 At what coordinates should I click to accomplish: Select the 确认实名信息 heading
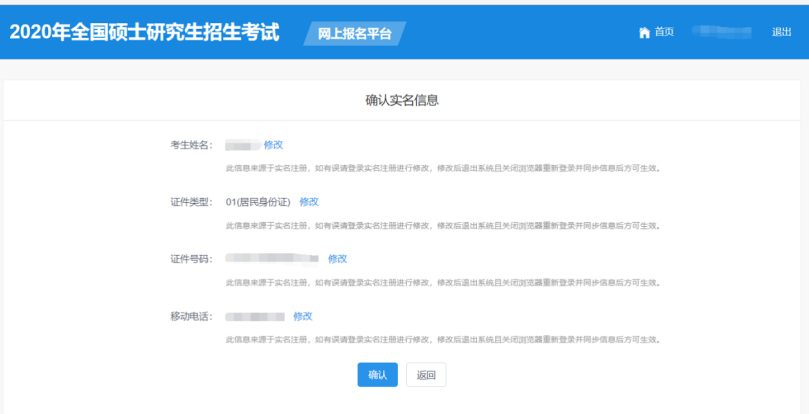coord(402,100)
